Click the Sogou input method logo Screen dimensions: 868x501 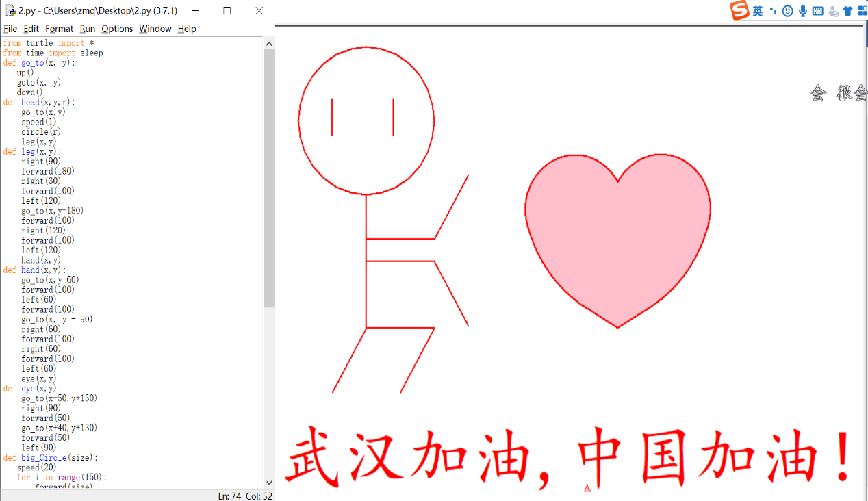point(739,11)
